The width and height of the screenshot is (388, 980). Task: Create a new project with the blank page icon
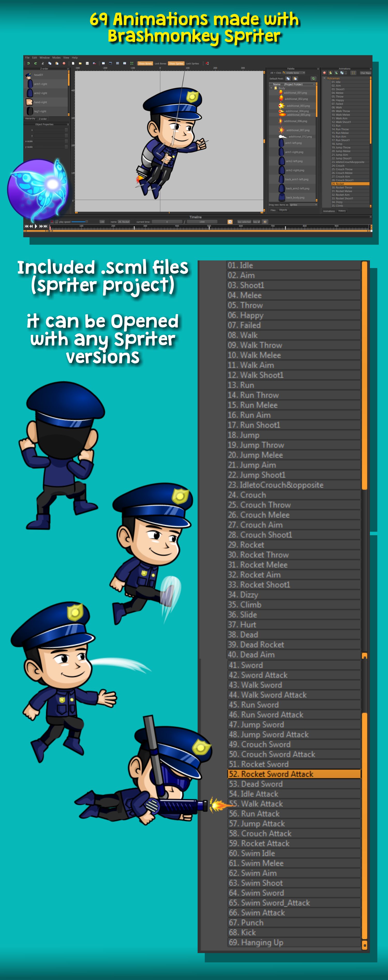73,64
